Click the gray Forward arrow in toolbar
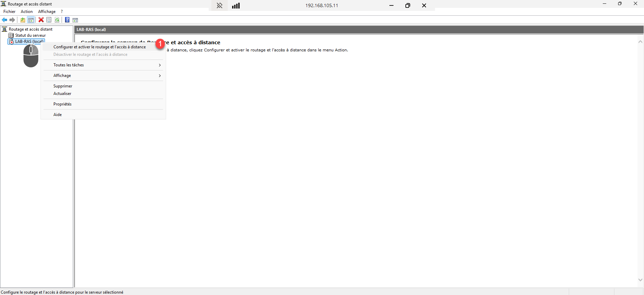The image size is (644, 295). 12,20
